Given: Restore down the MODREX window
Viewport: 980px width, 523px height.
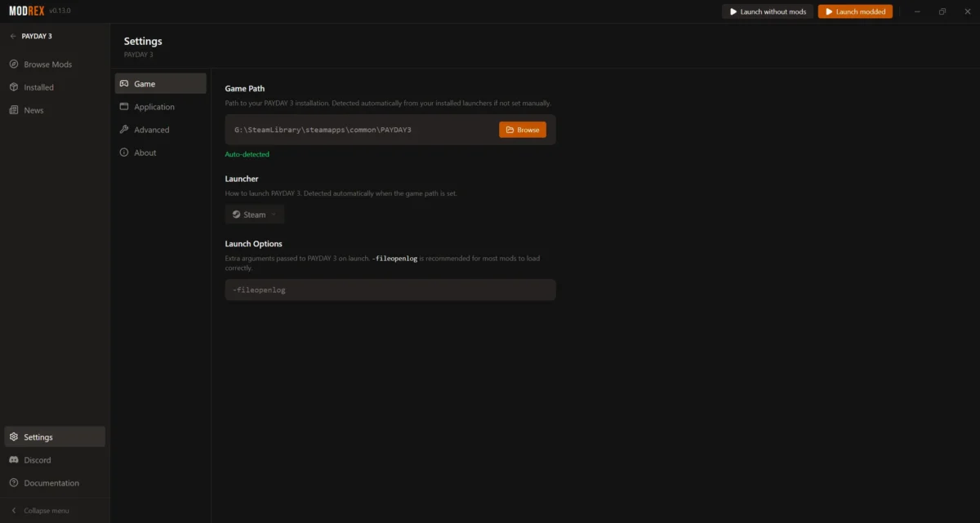Looking at the screenshot, I should (942, 11).
